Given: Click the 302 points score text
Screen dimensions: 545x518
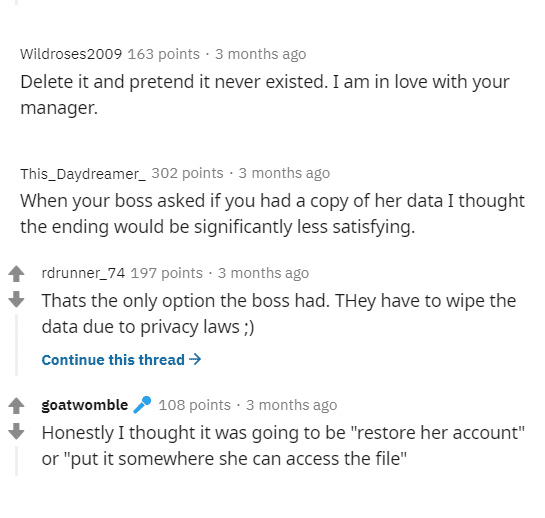Looking at the screenshot, I should (x=187, y=173).
